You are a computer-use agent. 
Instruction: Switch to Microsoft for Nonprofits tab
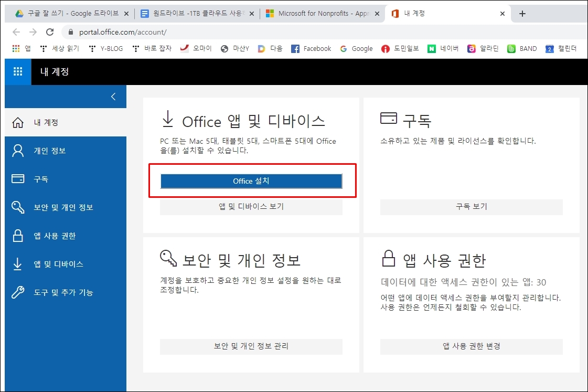click(x=323, y=14)
